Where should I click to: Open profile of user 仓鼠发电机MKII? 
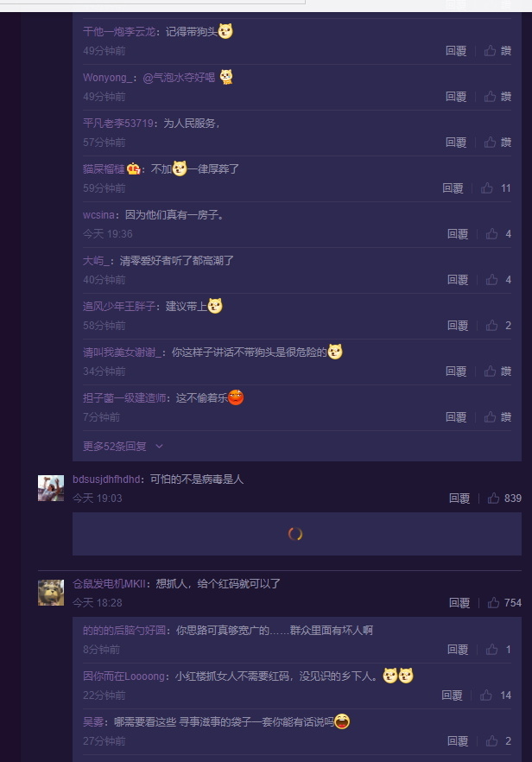109,584
